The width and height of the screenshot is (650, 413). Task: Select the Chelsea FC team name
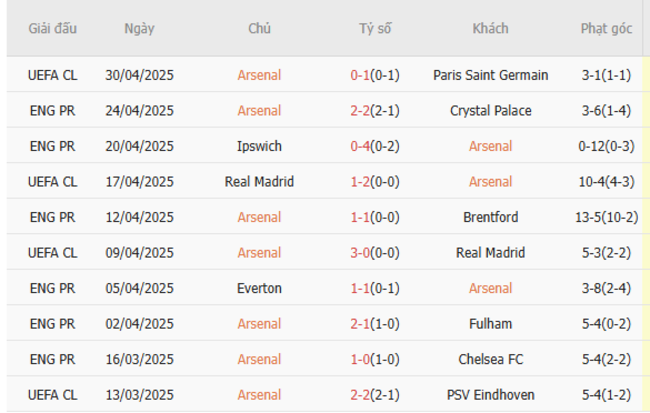pos(490,359)
